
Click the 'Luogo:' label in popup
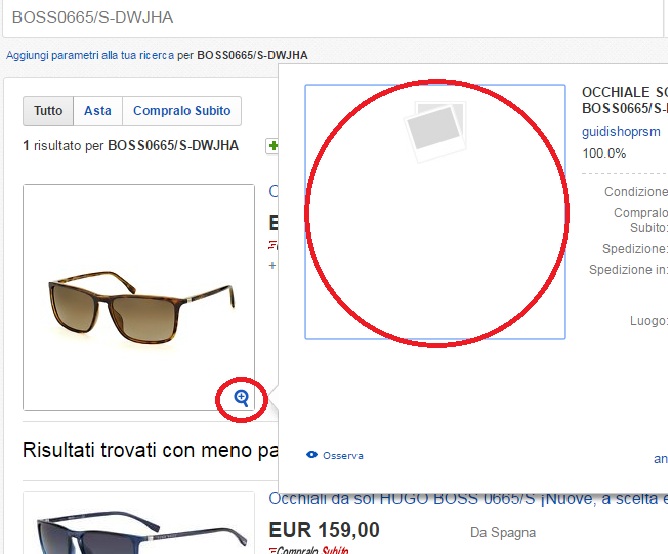click(x=648, y=321)
